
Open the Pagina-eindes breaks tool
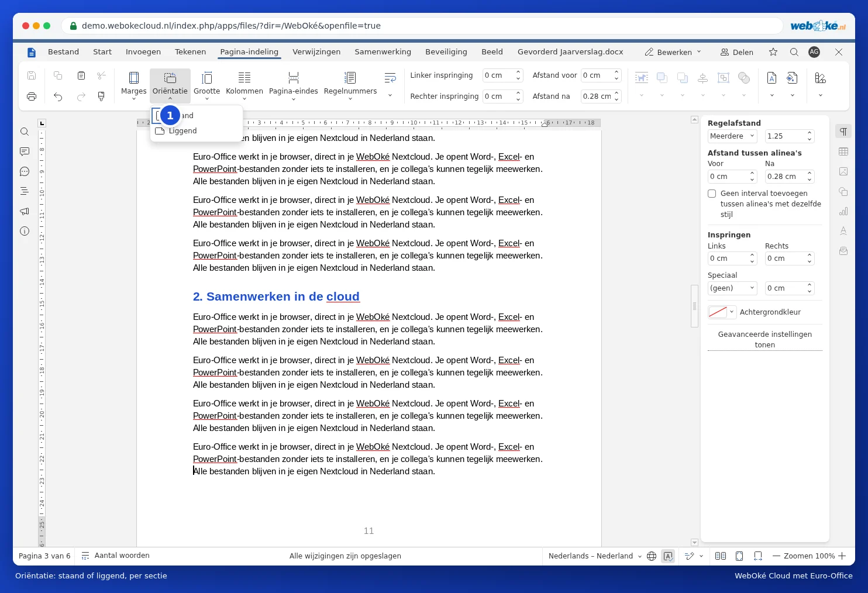[x=294, y=85]
